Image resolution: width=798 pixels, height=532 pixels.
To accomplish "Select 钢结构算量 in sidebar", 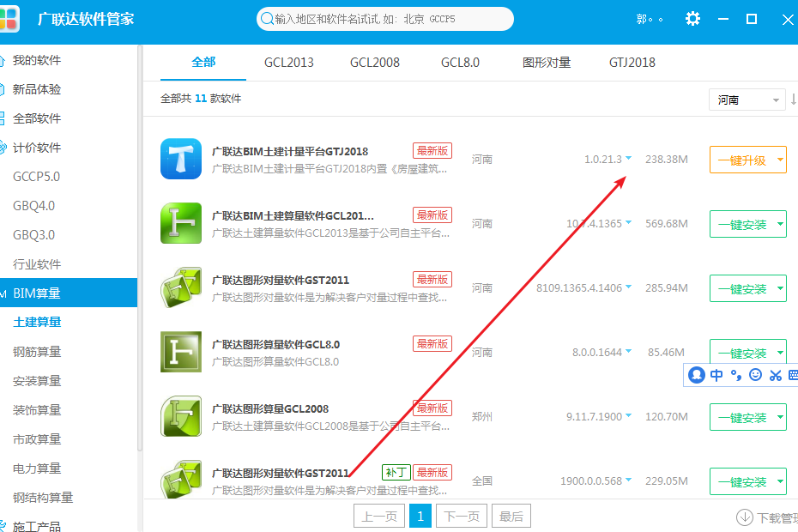I will point(43,497).
